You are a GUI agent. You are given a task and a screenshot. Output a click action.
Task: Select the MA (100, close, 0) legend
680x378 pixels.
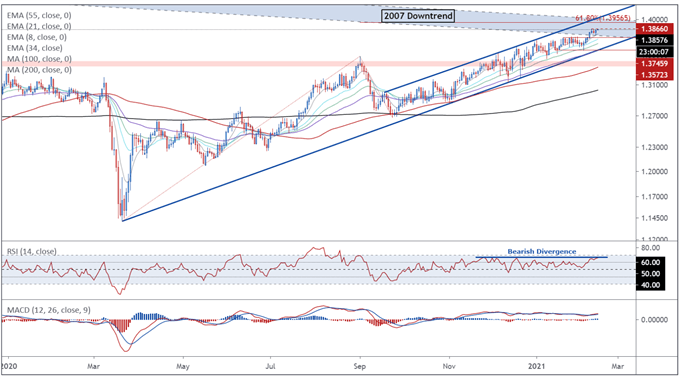[x=39, y=59]
